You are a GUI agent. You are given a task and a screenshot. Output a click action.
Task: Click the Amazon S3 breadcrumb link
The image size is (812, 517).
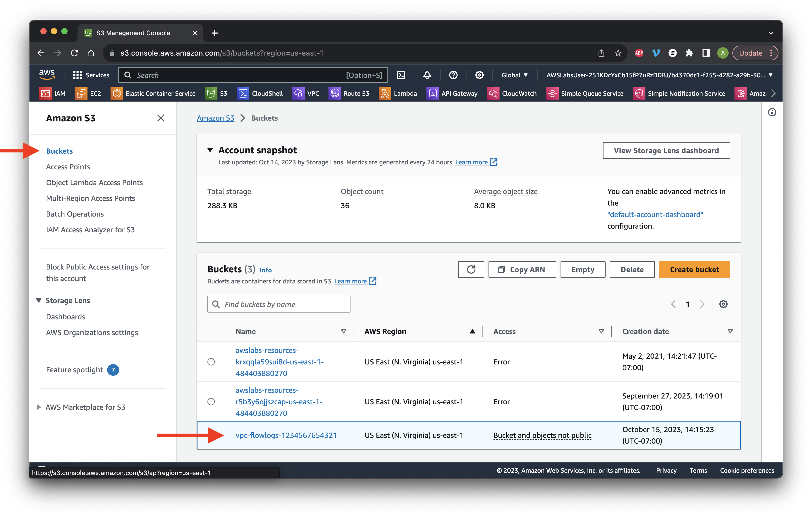[216, 118]
